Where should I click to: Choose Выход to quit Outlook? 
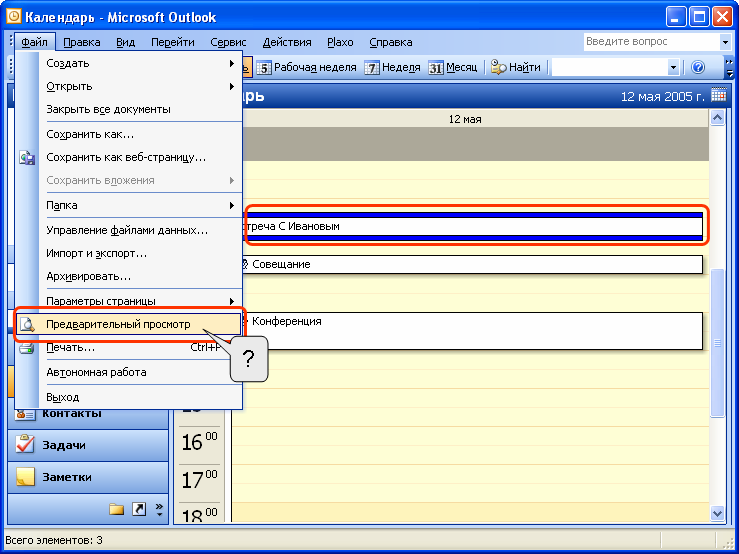pos(129,397)
